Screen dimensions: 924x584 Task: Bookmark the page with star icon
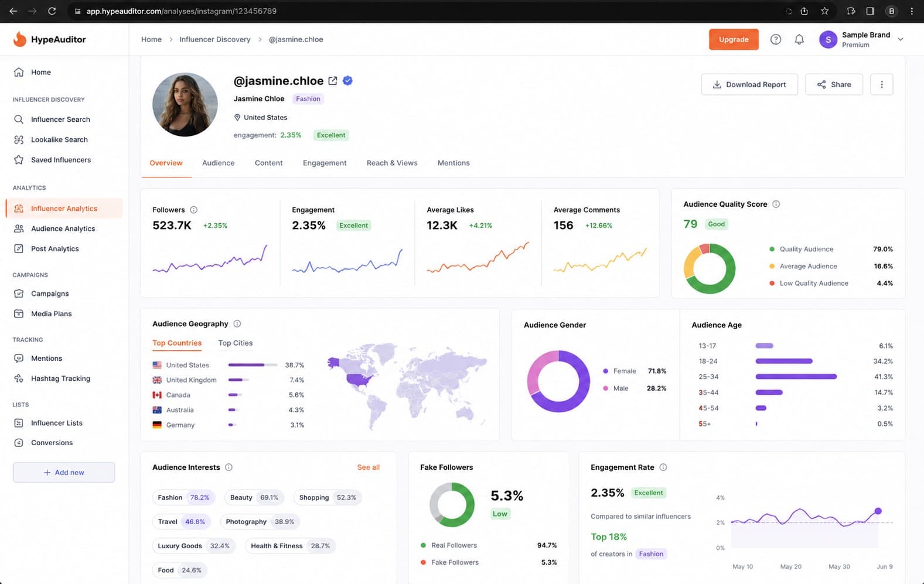click(x=824, y=11)
